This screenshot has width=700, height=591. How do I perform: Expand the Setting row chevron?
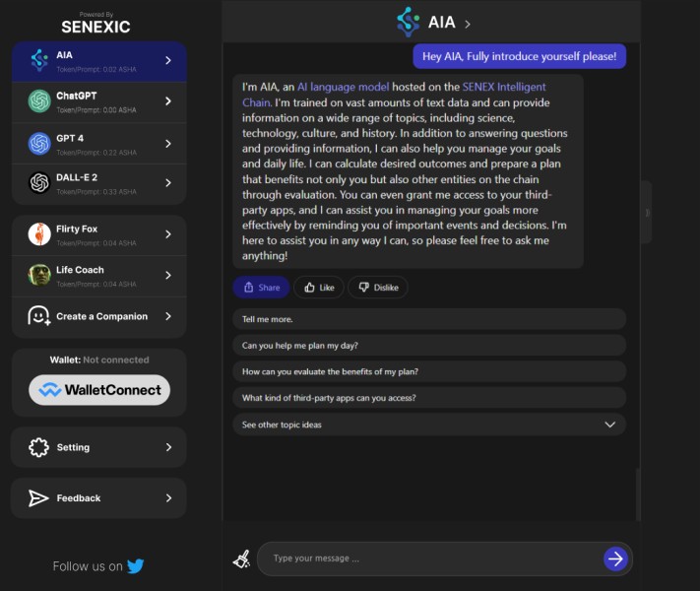point(168,447)
